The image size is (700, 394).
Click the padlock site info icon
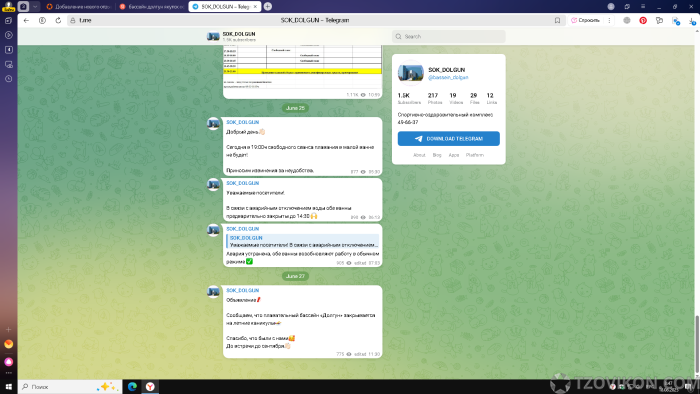click(x=73, y=21)
